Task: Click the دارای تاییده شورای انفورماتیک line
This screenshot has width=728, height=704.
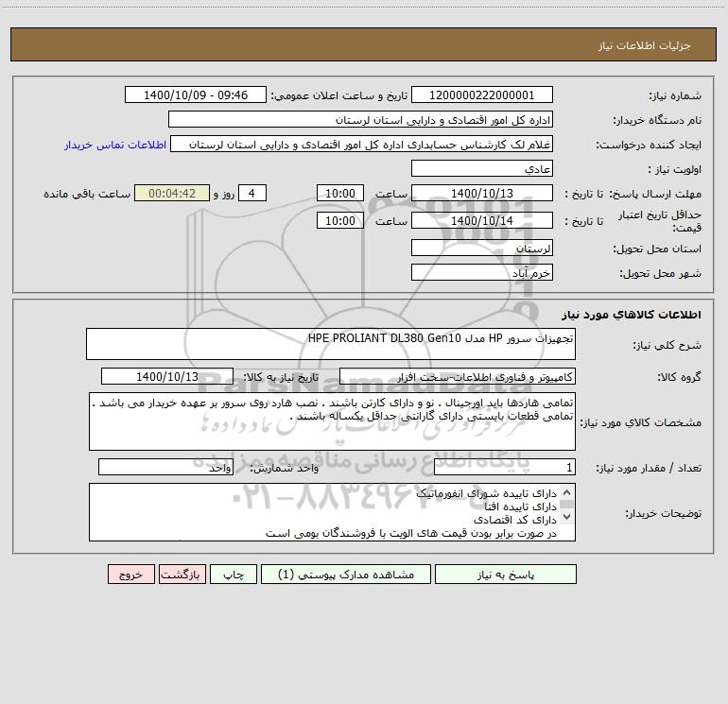Action: [486, 493]
